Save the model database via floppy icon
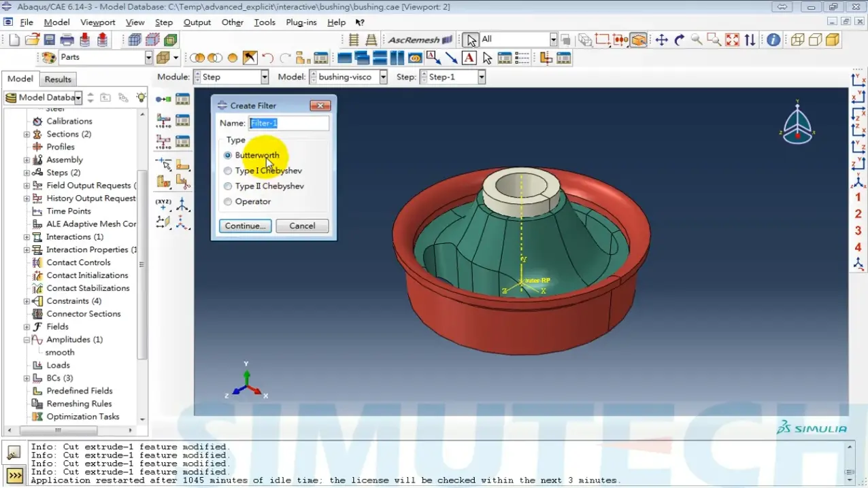This screenshot has width=868, height=488. pos(50,40)
